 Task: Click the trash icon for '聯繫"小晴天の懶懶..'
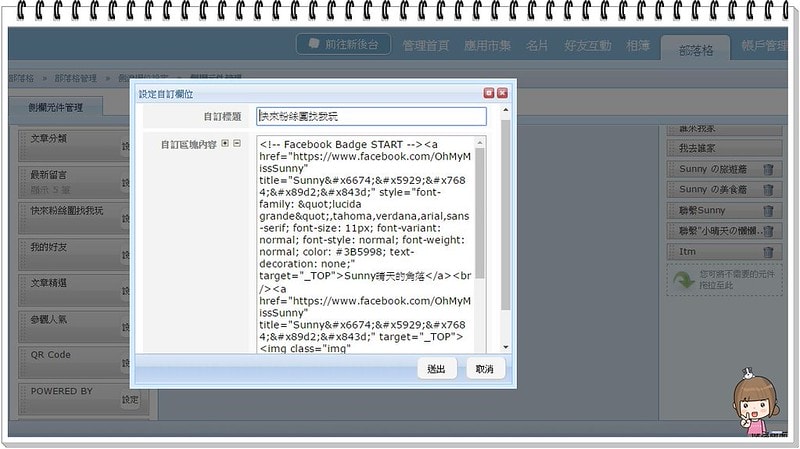tap(767, 232)
